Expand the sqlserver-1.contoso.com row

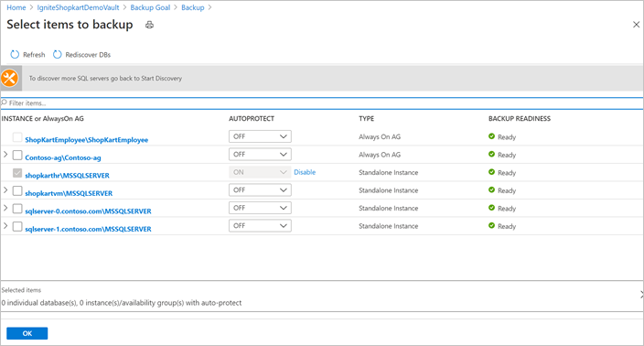(5, 226)
